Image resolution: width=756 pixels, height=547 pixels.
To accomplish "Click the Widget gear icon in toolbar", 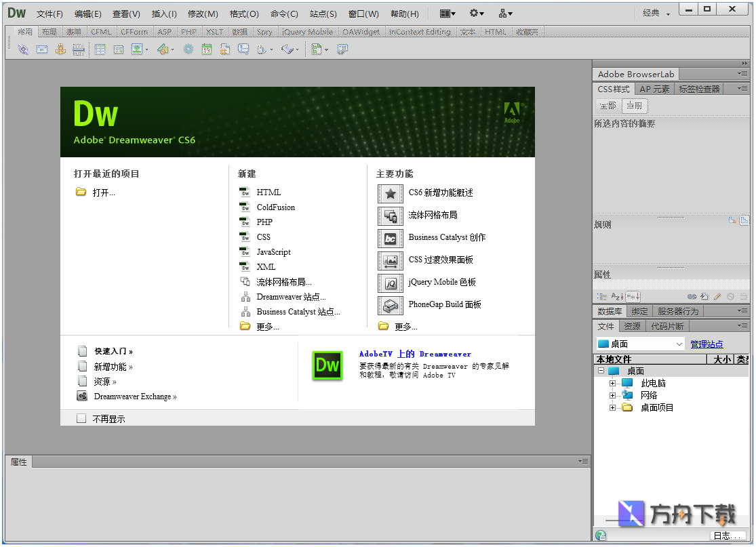I will pos(188,49).
